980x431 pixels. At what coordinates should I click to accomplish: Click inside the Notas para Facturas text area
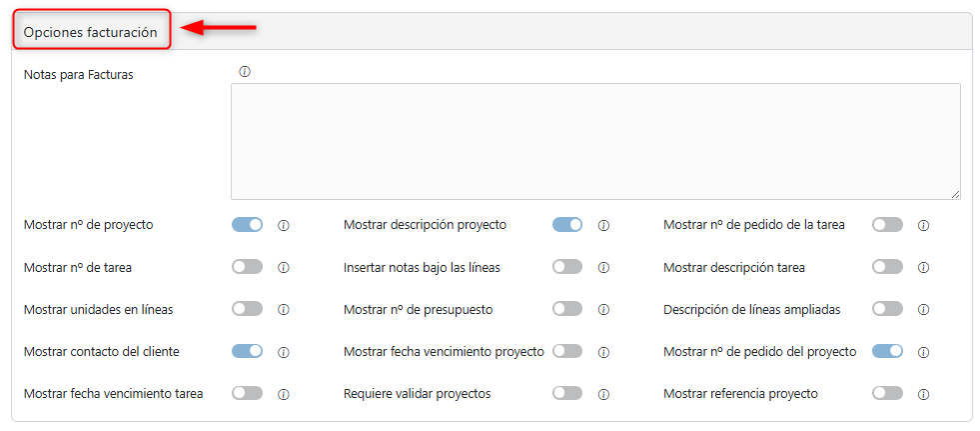[x=594, y=141]
